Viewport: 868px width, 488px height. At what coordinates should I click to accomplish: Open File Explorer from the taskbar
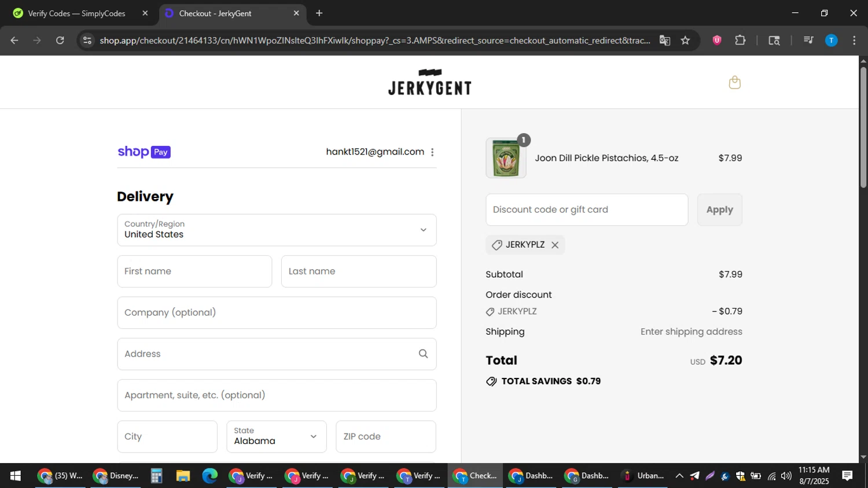183,476
